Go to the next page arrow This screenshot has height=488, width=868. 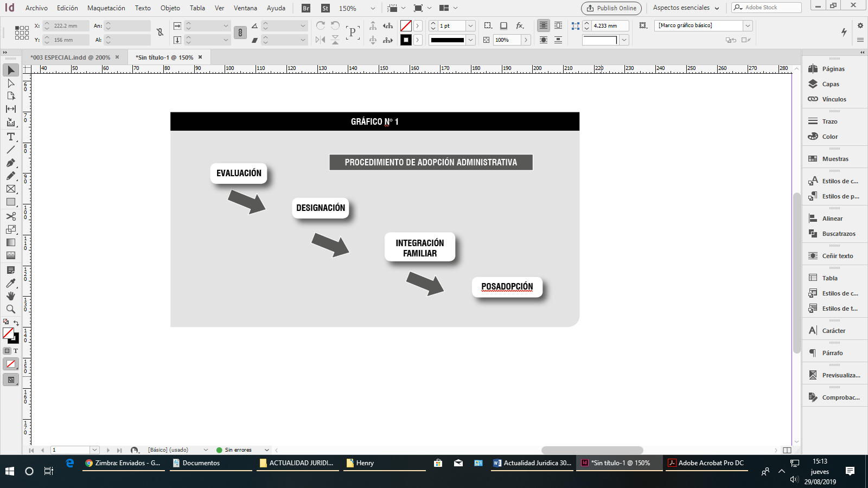click(108, 450)
